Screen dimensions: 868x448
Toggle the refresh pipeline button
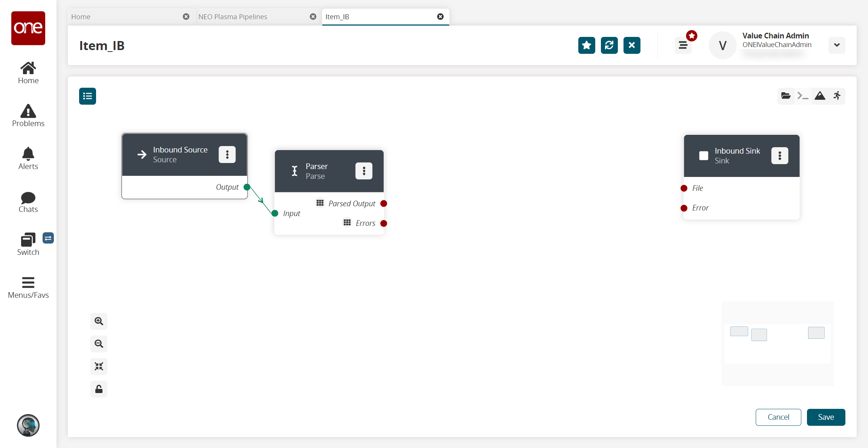pos(610,45)
